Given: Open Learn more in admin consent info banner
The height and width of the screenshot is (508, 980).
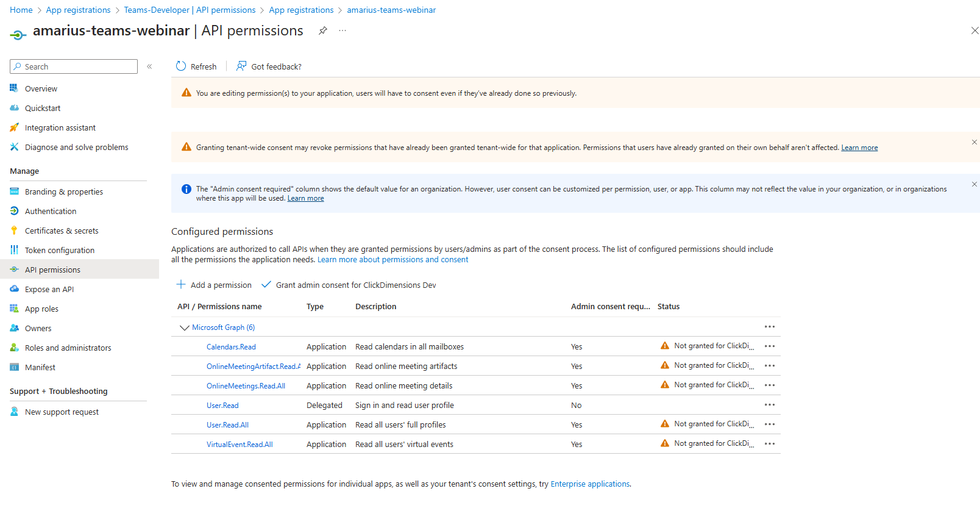Looking at the screenshot, I should pyautogui.click(x=305, y=198).
